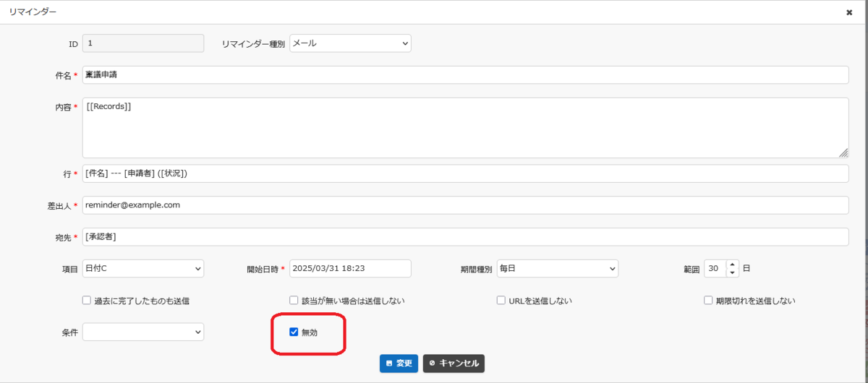Click the 無効 checkbox label text
The height and width of the screenshot is (383, 868).
click(310, 332)
